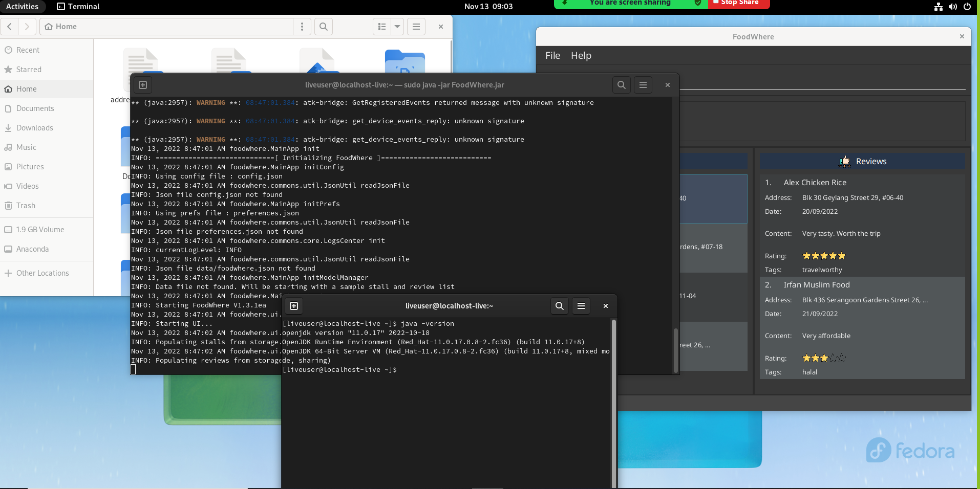Screen dimensions: 980x489
Task: Click review date 20/09/2022
Action: click(x=820, y=212)
